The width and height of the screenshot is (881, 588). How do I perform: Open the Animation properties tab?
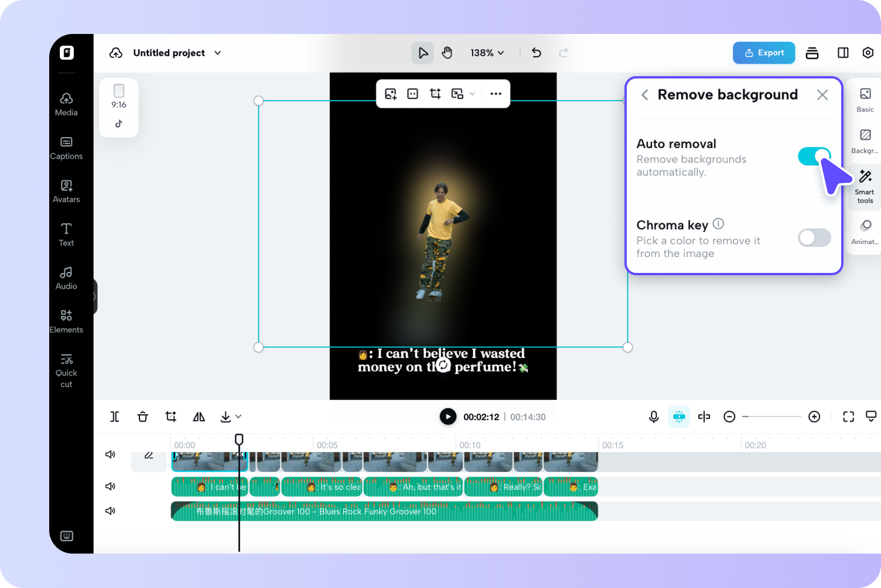[x=865, y=232]
